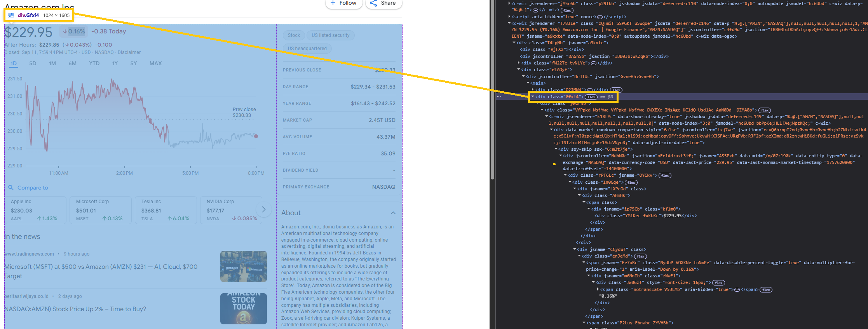
Task: Click three-dot menu left of selected Gfxi4 row
Action: 499,96
